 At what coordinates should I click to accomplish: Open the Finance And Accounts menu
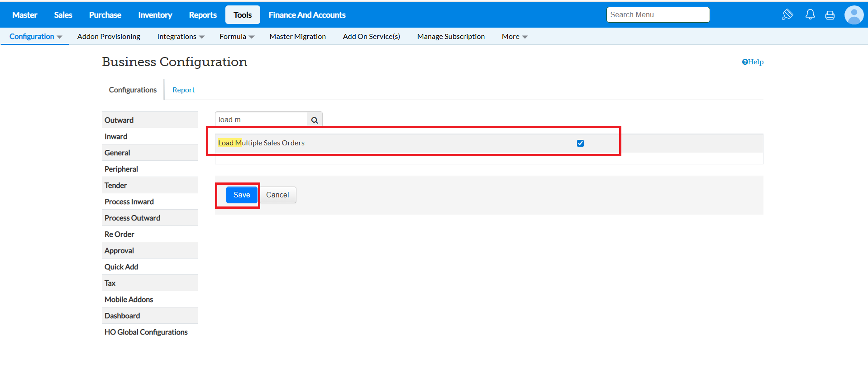pos(307,15)
